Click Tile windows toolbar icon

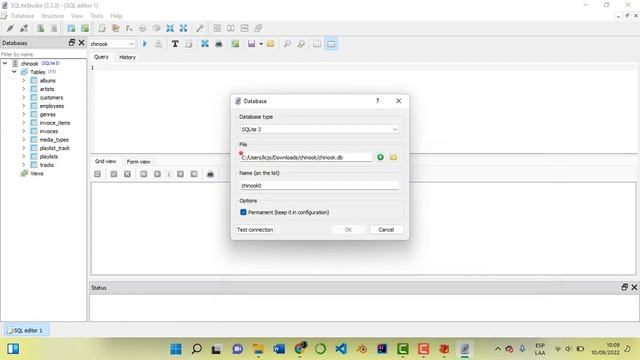217,28
